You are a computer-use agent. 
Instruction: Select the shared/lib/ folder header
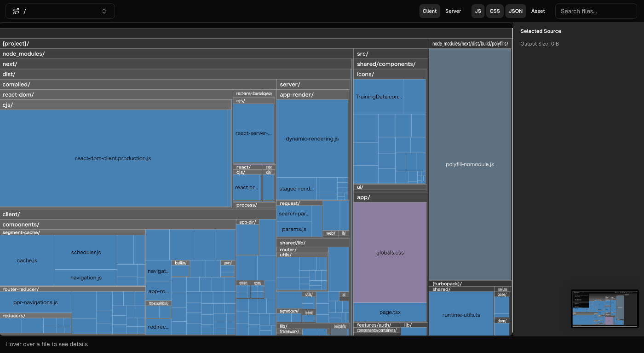pyautogui.click(x=313, y=243)
